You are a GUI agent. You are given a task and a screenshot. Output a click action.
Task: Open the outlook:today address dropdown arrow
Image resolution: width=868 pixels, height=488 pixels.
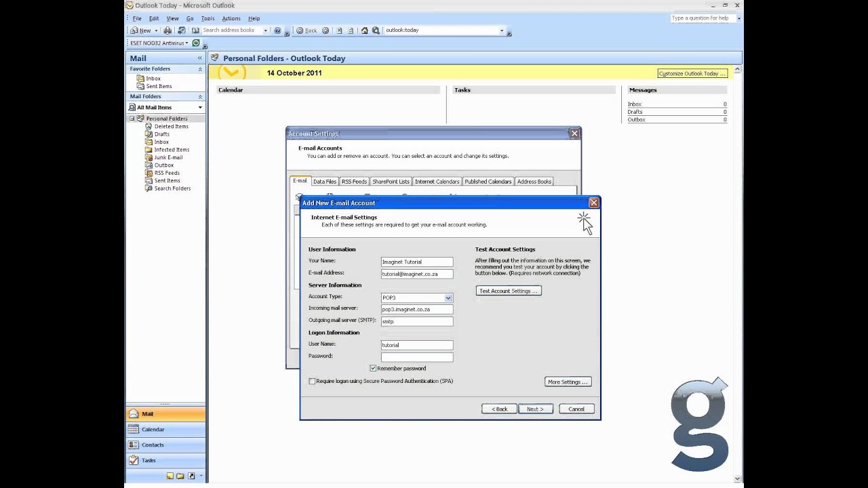502,30
